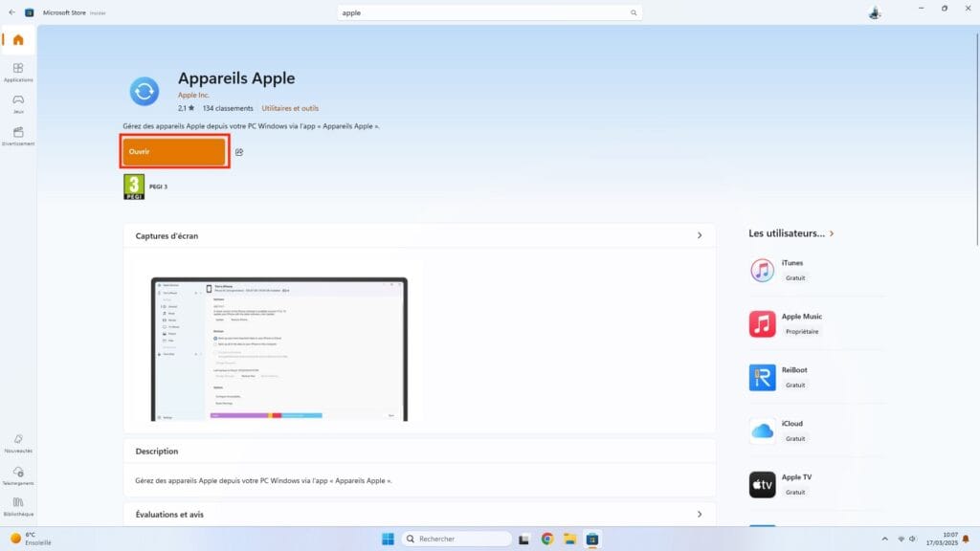Click the apple search field
Screen dimensions: 980x551
pyautogui.click(x=489, y=12)
